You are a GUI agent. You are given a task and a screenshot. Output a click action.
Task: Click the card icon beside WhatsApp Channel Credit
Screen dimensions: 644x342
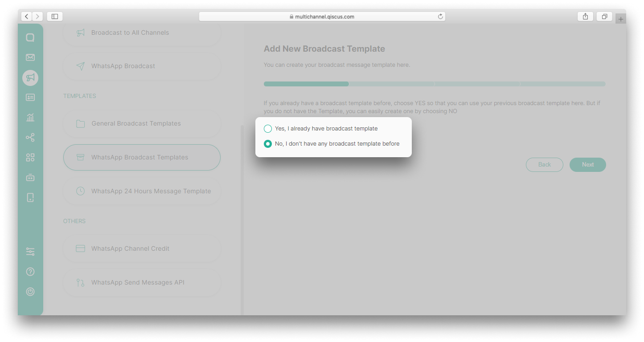point(80,248)
